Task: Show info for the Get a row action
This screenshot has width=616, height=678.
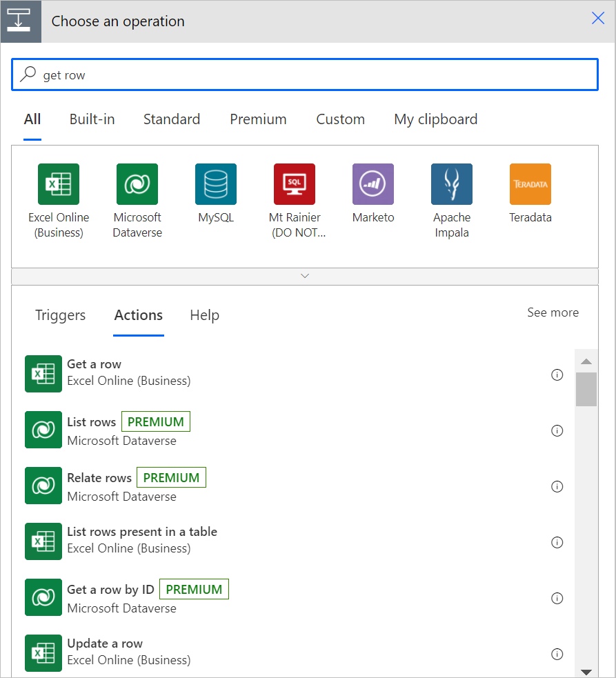Action: click(557, 375)
